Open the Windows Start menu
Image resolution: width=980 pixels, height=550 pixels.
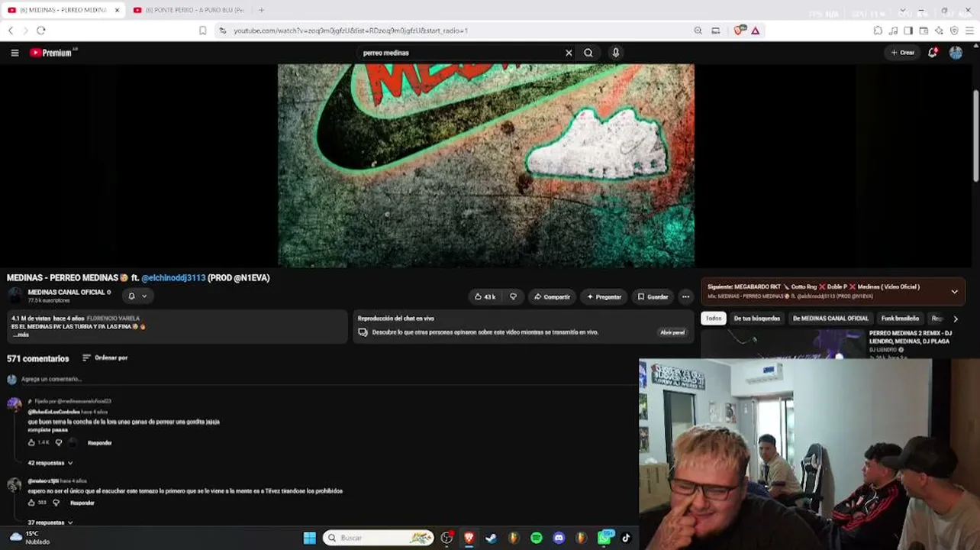click(x=310, y=538)
